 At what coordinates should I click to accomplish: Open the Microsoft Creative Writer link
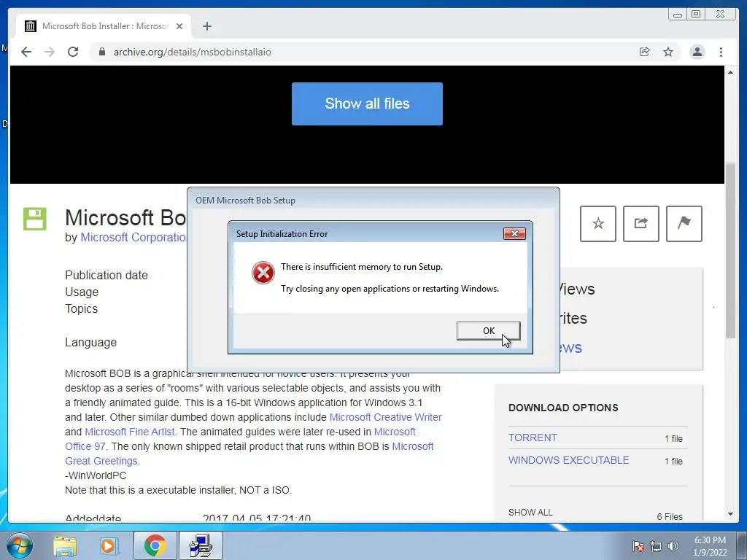click(x=385, y=417)
